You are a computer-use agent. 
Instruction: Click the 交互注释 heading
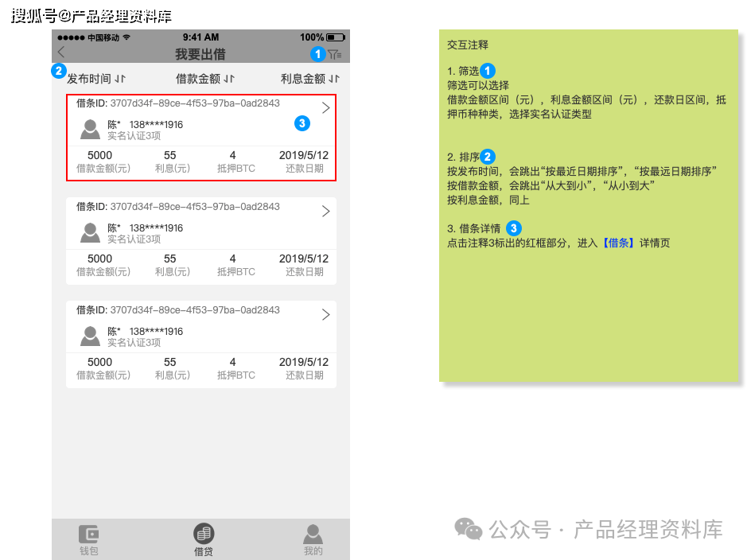(x=468, y=45)
